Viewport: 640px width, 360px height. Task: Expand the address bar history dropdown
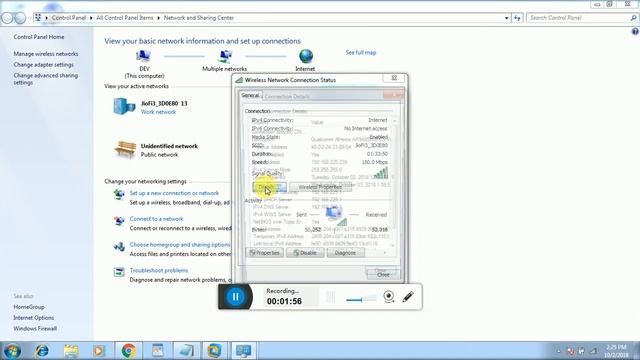(x=507, y=18)
